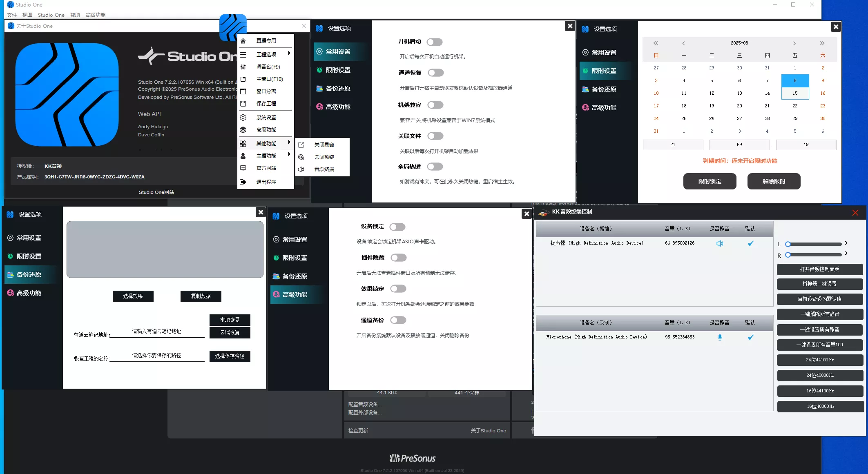The image size is (868, 474).
Task: Click the home icon beside 直播专用
Action: click(243, 41)
